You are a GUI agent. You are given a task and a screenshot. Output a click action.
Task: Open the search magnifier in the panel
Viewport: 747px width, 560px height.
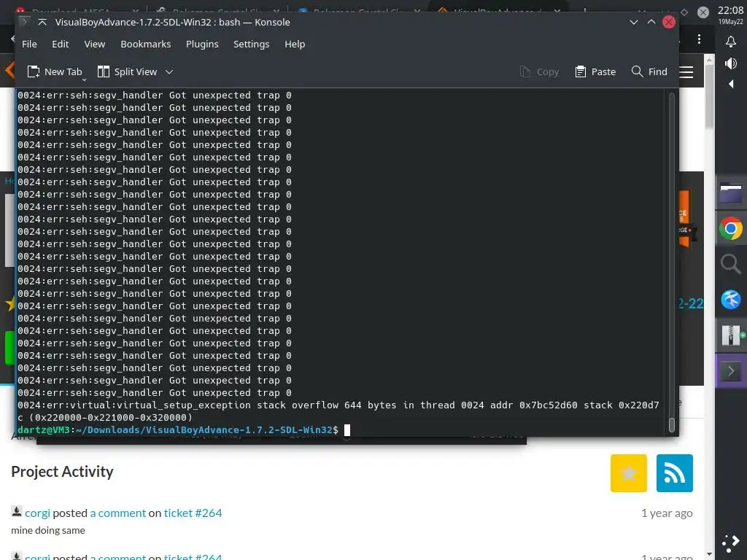coord(731,264)
